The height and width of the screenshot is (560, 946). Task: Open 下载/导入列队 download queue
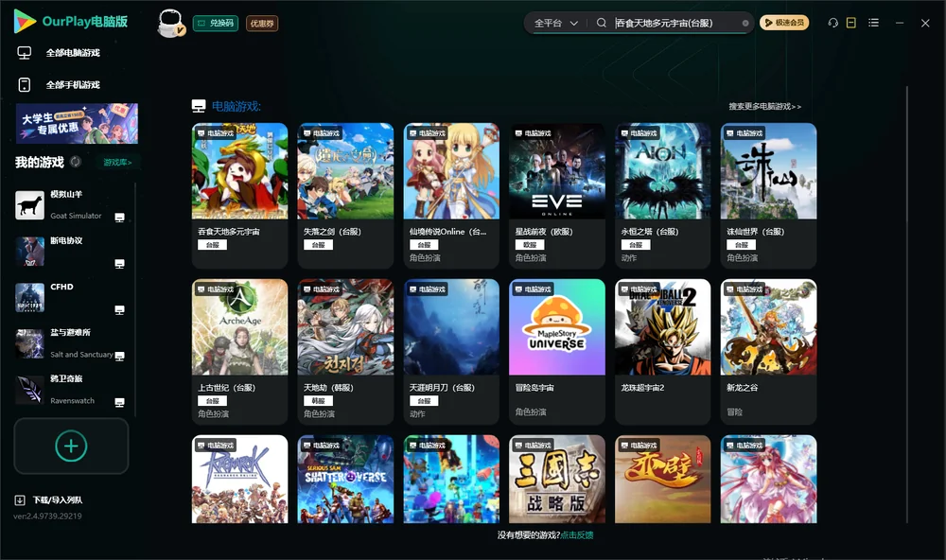tap(58, 500)
